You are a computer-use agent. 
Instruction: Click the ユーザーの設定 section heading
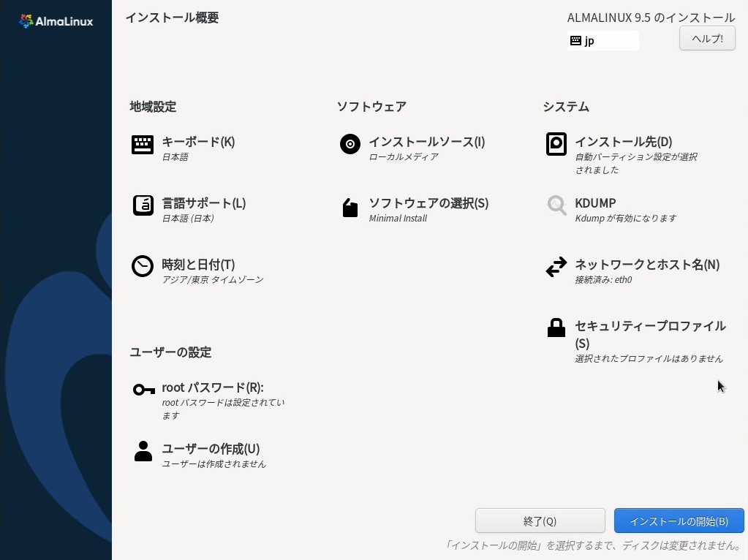tap(171, 352)
